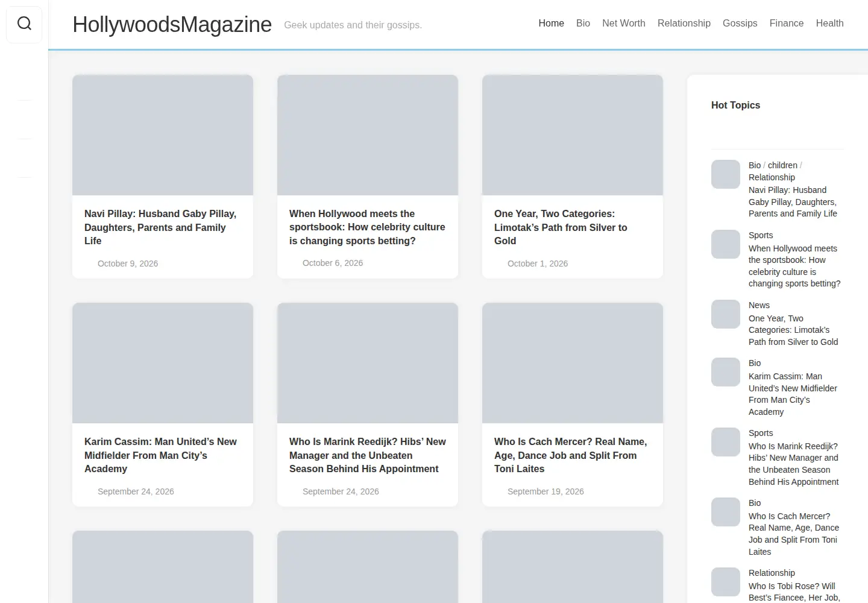Open Karim Cassim headline in Hot Topics
This screenshot has height=603, width=868.
pyautogui.click(x=793, y=394)
